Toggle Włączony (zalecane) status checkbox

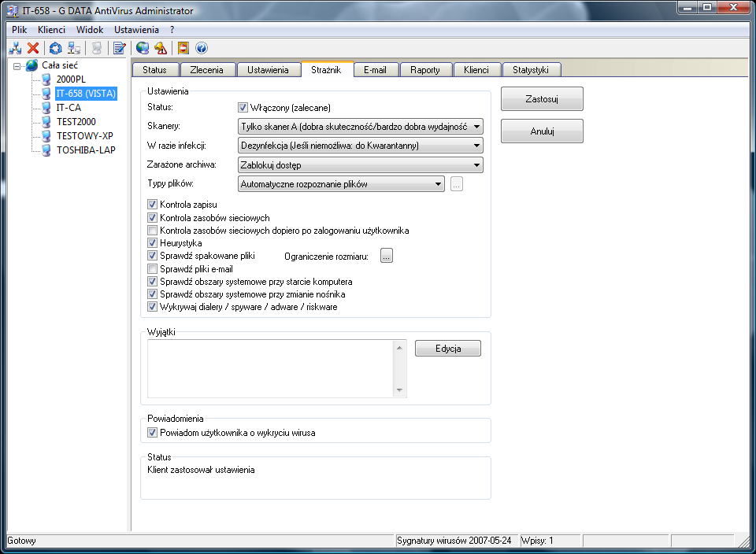[243, 108]
